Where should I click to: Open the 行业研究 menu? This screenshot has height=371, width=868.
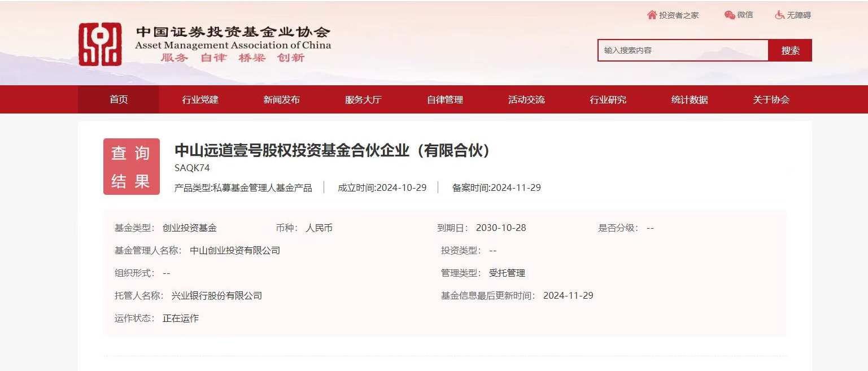[x=608, y=99]
